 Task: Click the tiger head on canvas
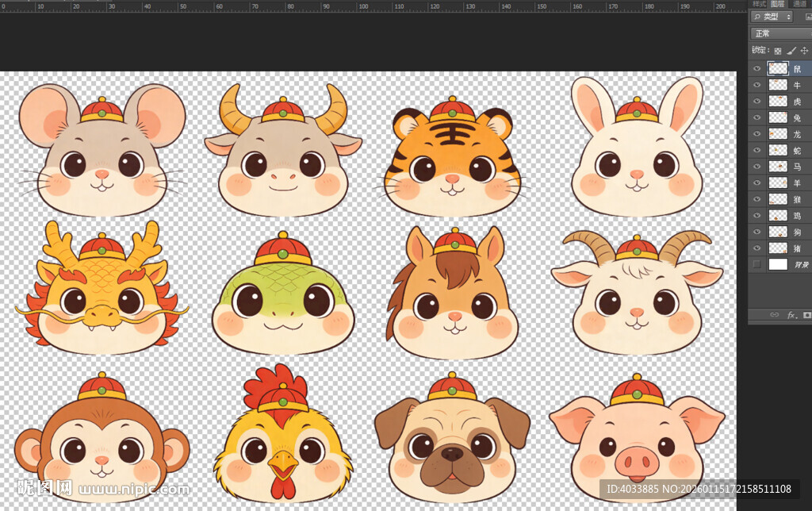(452, 156)
